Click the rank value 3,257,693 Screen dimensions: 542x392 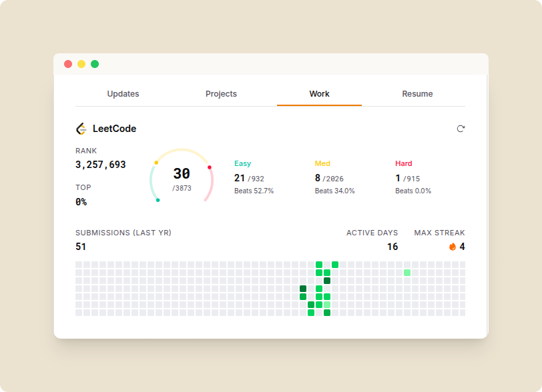coord(101,165)
